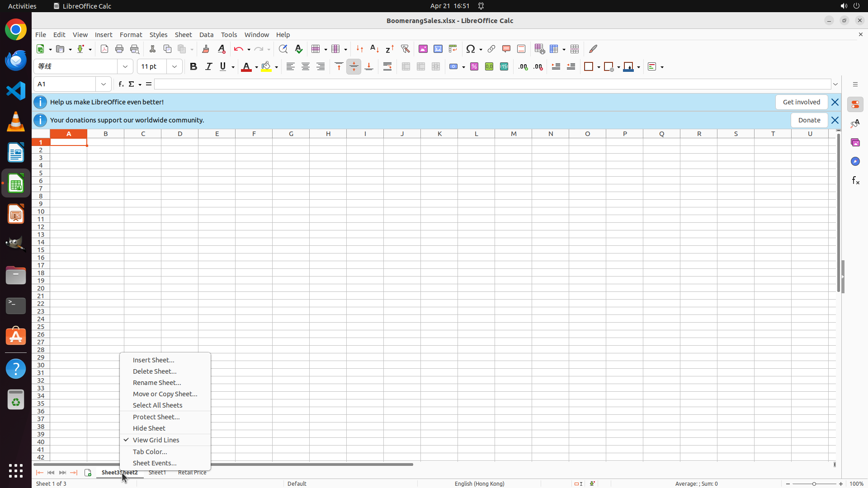Click into the formula input line
The width and height of the screenshot is (868, 488).
(x=492, y=84)
